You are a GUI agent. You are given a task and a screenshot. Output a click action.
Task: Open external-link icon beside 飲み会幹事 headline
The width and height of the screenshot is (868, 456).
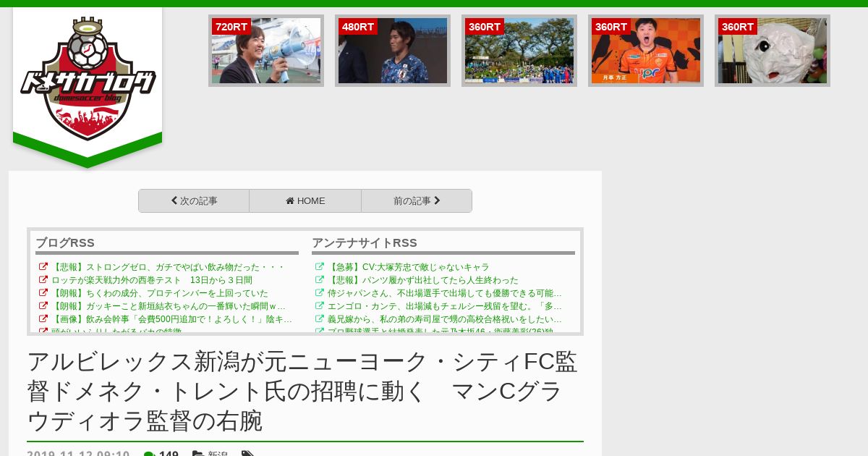click(x=43, y=319)
